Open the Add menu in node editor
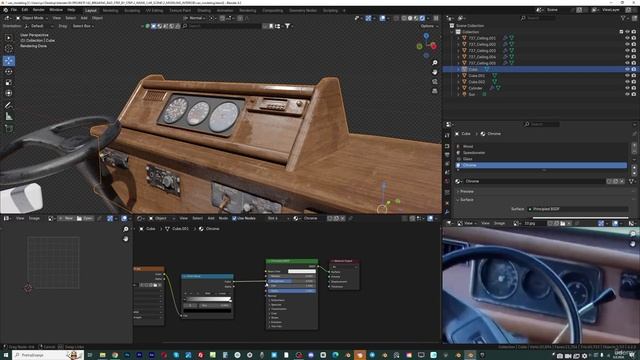This screenshot has width=640, height=360. [x=211, y=218]
